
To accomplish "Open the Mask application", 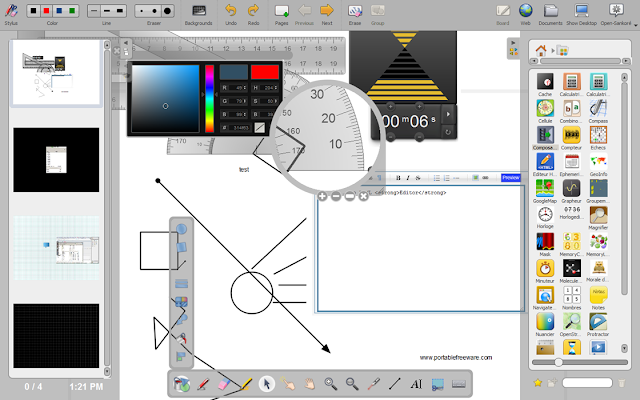I will (x=545, y=244).
